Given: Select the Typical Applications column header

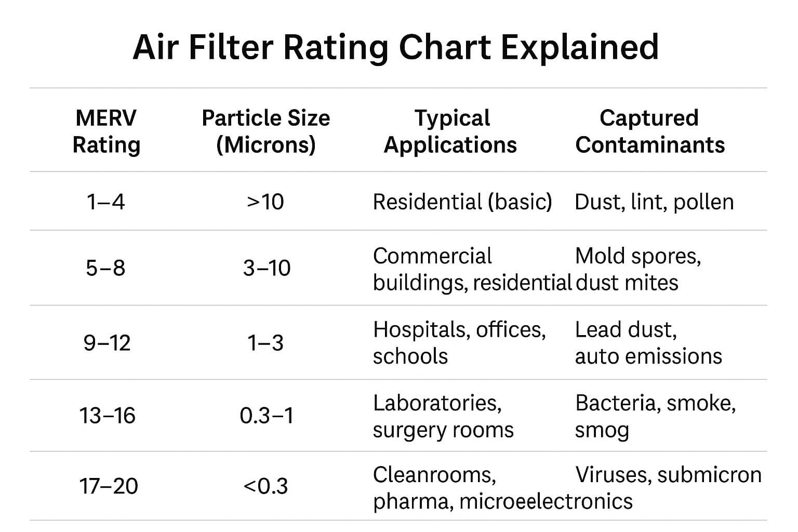Looking at the screenshot, I should click(450, 131).
